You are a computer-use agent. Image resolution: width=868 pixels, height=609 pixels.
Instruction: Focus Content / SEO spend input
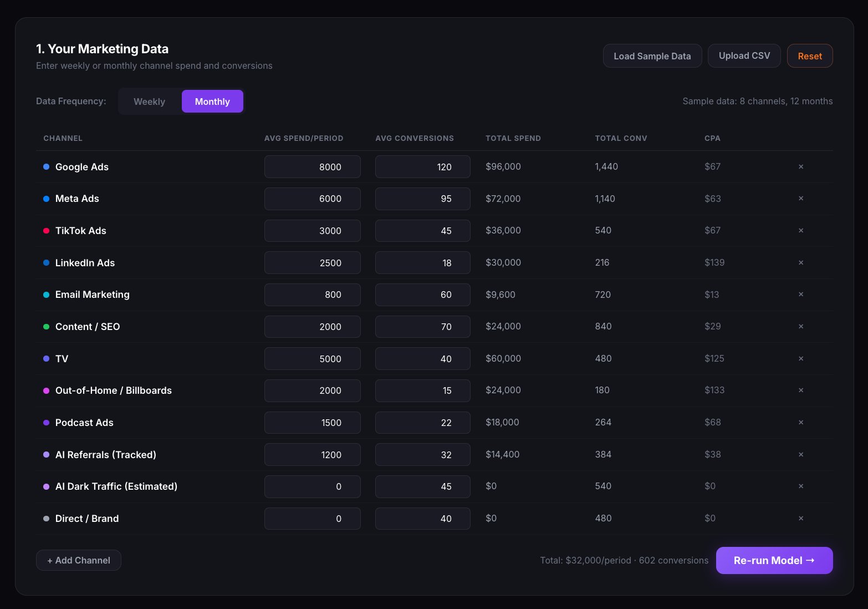313,327
